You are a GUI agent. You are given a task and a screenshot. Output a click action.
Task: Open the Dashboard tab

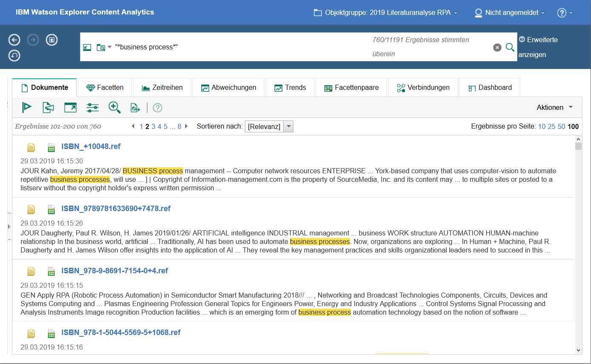point(490,87)
